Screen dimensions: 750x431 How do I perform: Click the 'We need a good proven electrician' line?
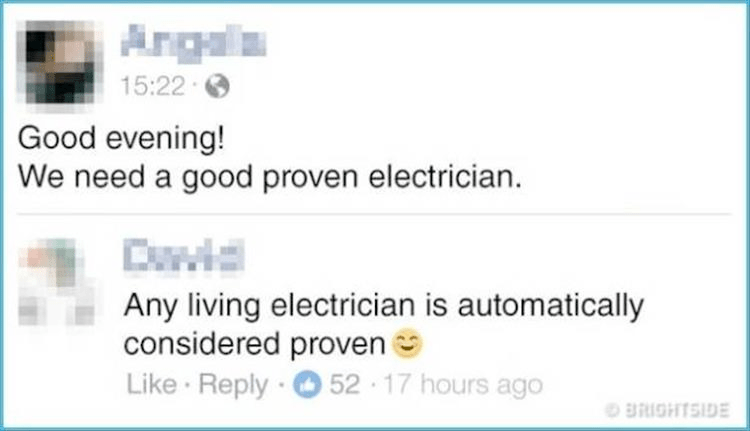point(269,178)
